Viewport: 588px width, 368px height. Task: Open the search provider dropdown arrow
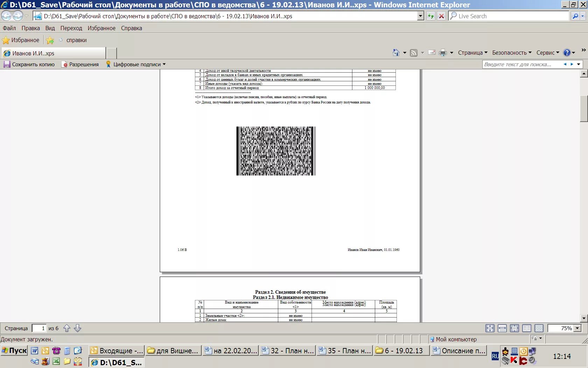click(x=583, y=16)
